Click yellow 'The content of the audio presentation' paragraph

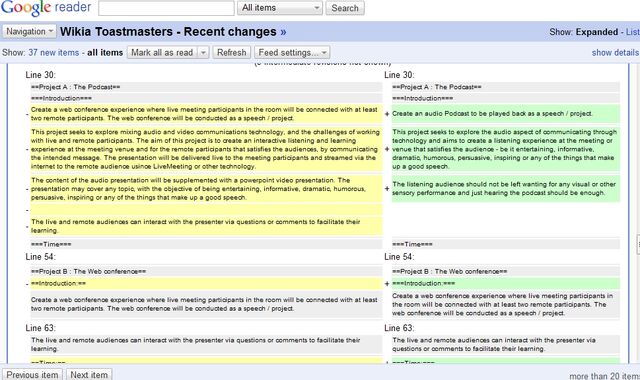[x=206, y=189]
